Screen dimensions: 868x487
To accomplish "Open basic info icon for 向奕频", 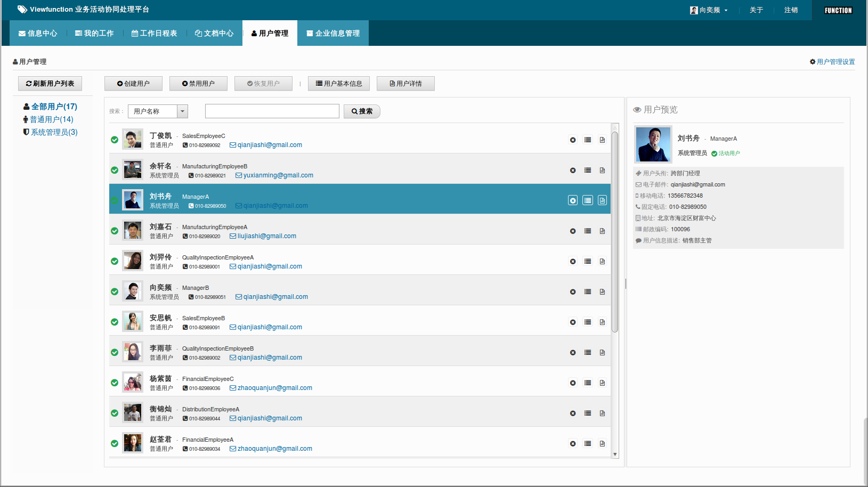I will 588,292.
